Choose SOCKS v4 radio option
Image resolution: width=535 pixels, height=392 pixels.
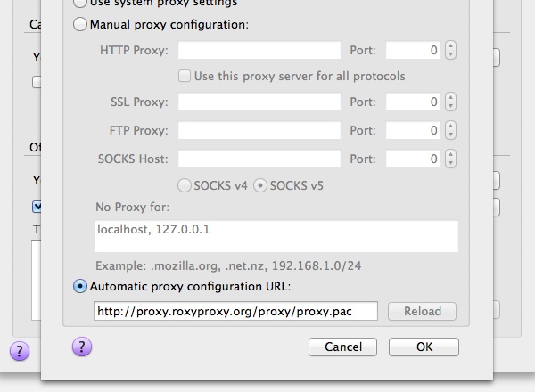185,185
